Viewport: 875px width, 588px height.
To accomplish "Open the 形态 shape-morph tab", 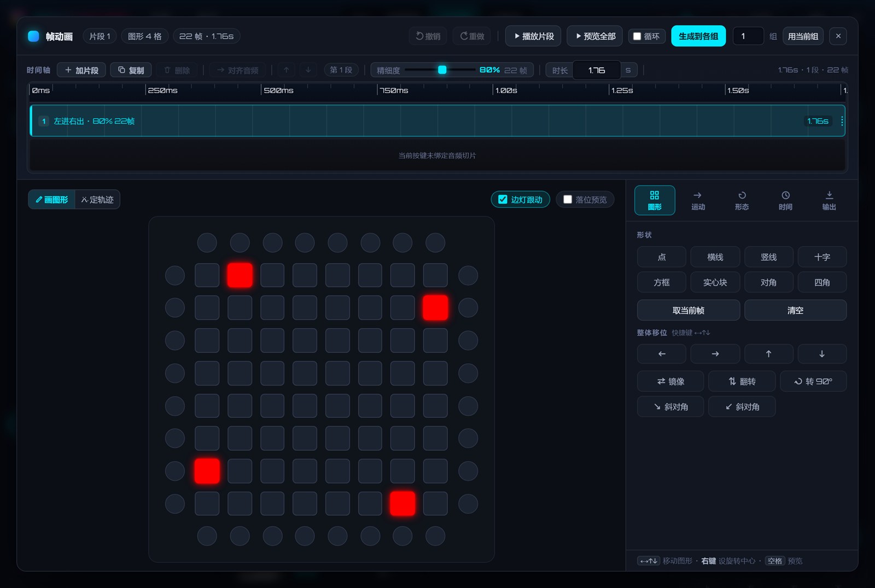I will click(742, 200).
